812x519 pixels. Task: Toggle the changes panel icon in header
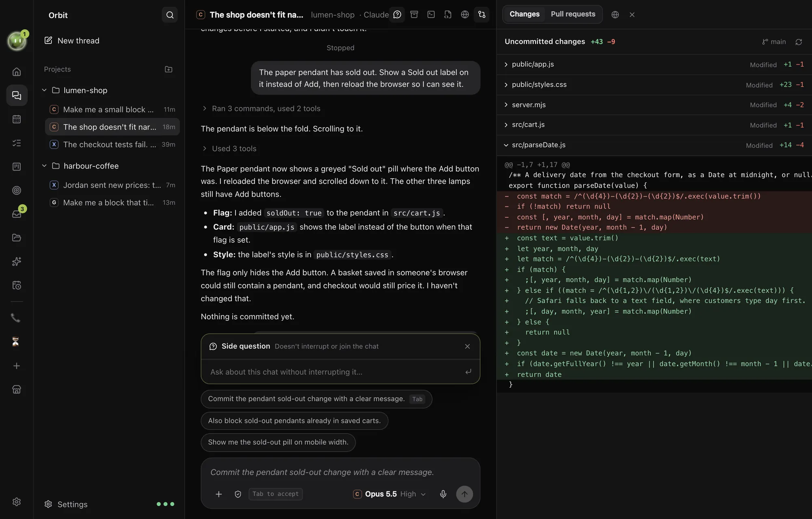[482, 15]
